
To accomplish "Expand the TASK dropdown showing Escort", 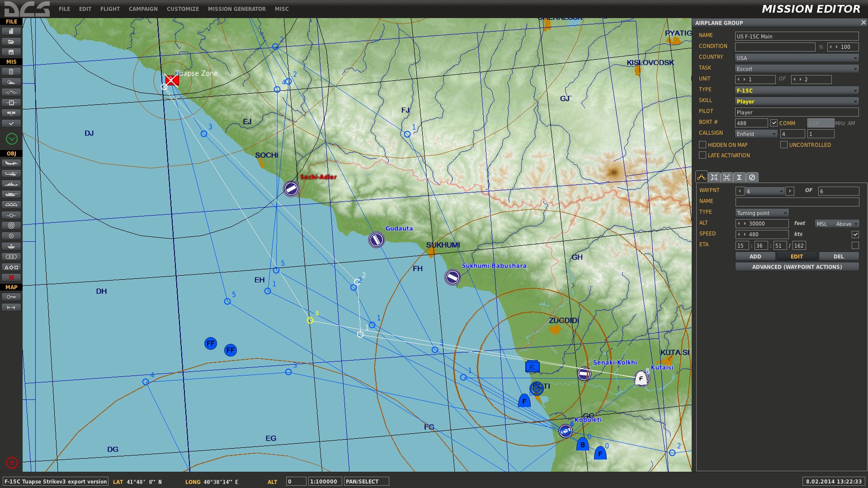I will pyautogui.click(x=797, y=69).
